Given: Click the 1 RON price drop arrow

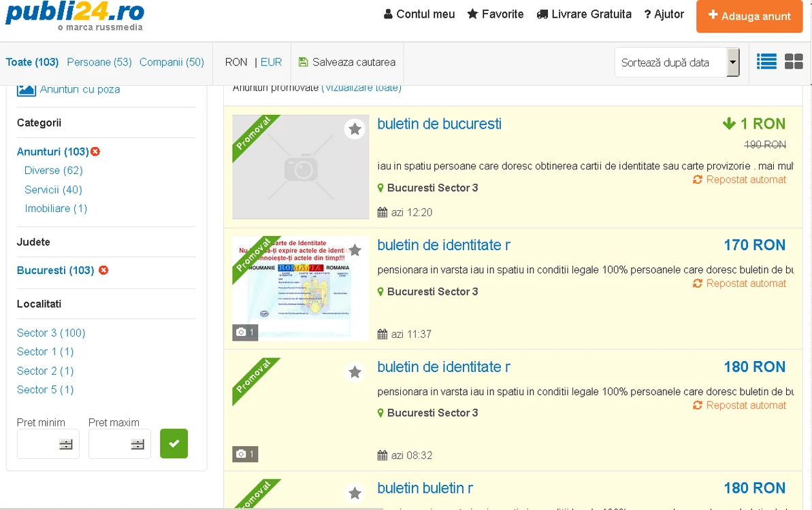Looking at the screenshot, I should 729,124.
